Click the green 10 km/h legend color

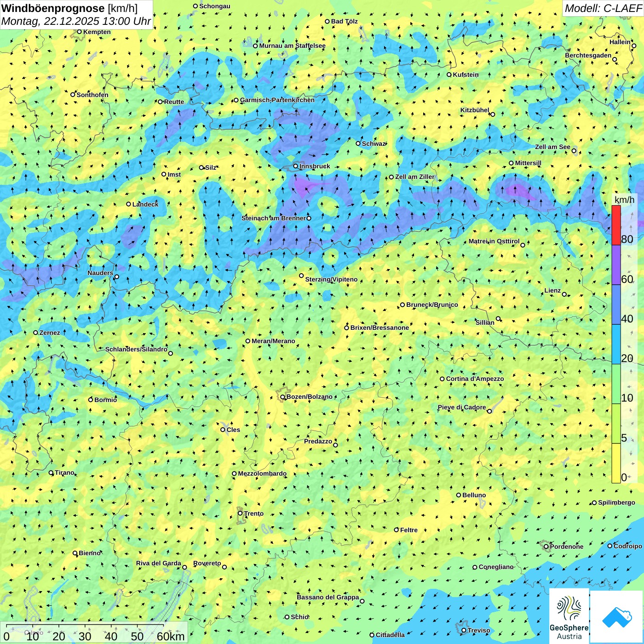tap(616, 384)
